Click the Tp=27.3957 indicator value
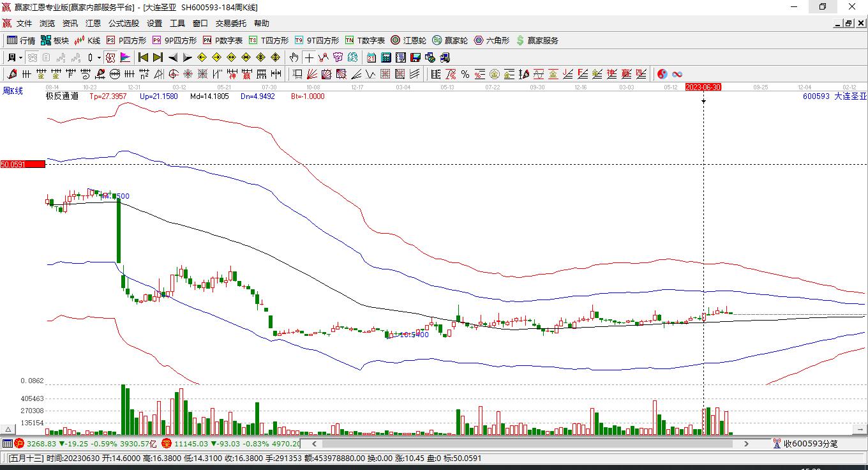Screen dimensions: 868x470 pyautogui.click(x=108, y=96)
